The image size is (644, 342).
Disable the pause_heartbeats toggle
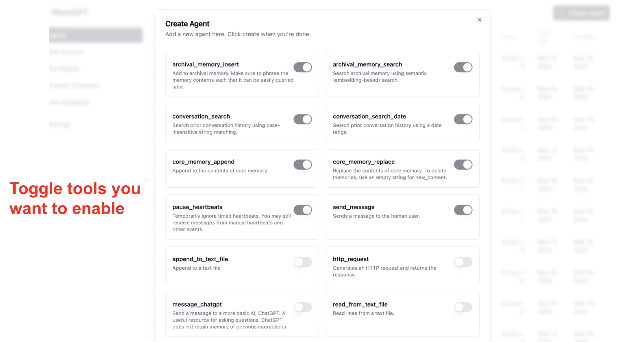[302, 210]
